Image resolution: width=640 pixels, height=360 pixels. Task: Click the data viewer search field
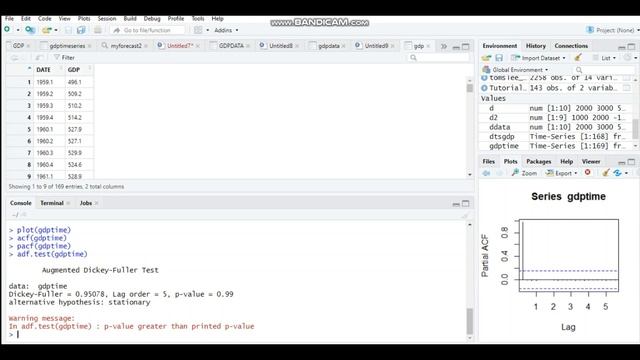point(439,58)
